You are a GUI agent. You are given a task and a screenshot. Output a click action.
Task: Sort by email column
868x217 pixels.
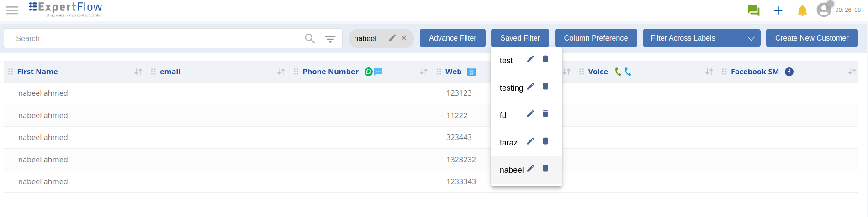[281, 72]
